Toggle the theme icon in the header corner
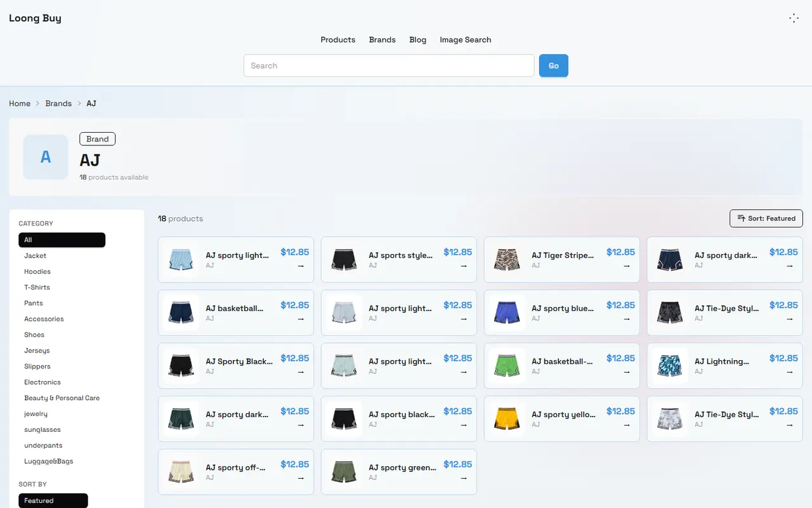This screenshot has height=508, width=812. (x=794, y=18)
